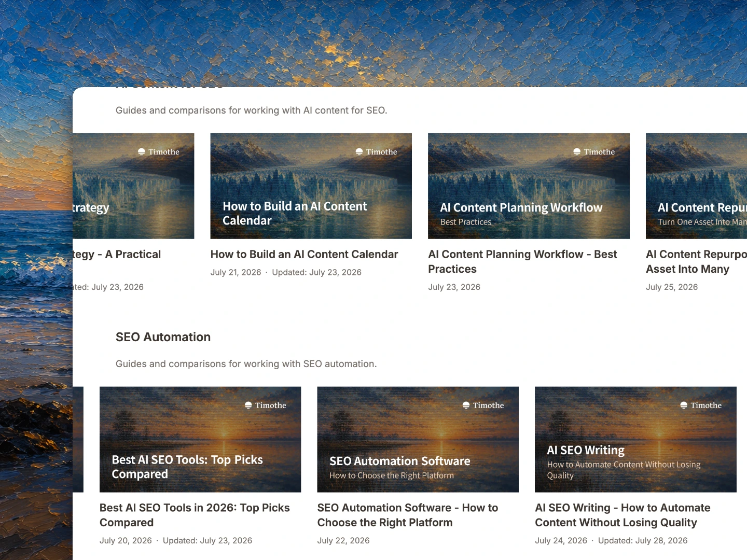Click the partially visible "- A Practical" title link
The width and height of the screenshot is (747, 560).
[x=117, y=255]
